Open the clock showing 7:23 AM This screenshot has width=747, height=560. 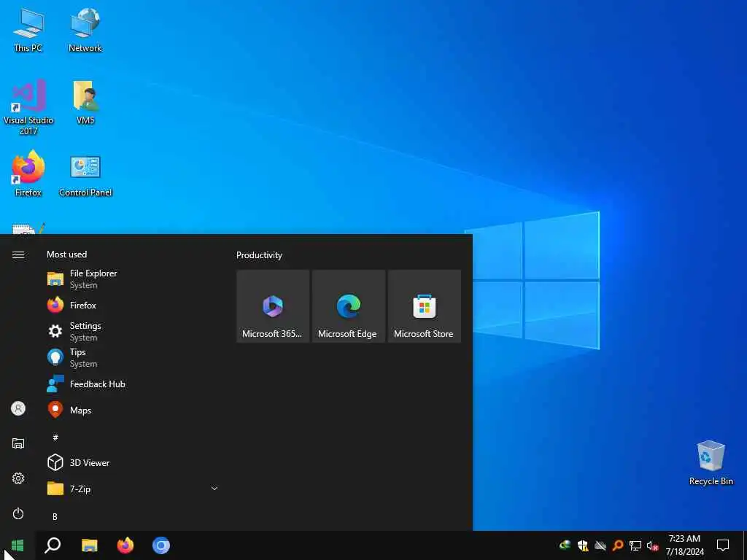tap(684, 545)
